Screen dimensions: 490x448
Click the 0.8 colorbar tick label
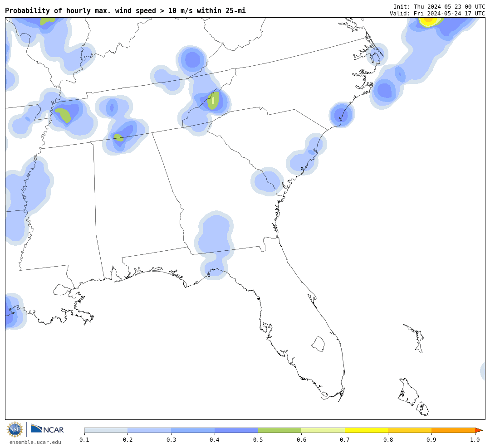click(x=388, y=439)
